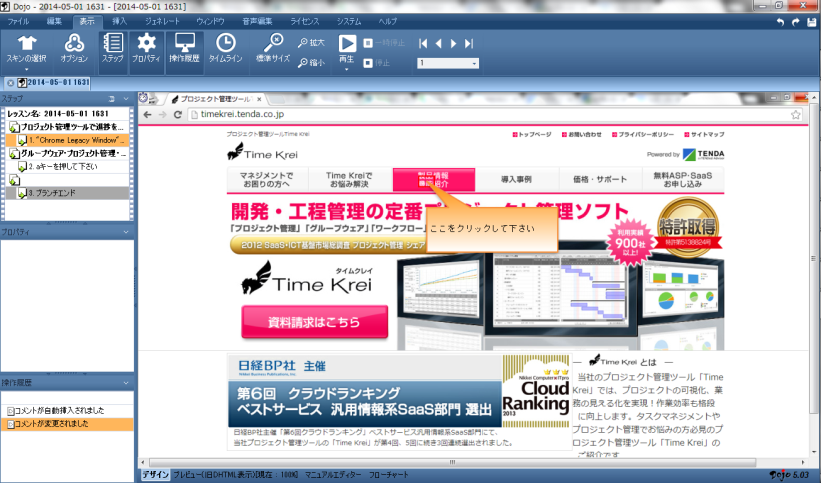Switch to the フローチャート tab

[x=389, y=475]
